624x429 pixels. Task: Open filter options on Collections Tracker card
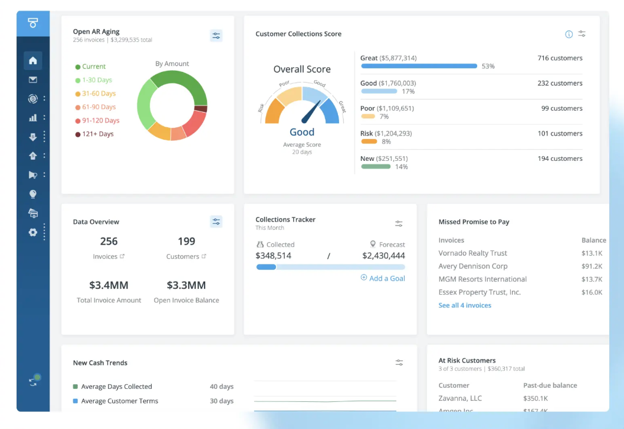pyautogui.click(x=399, y=224)
